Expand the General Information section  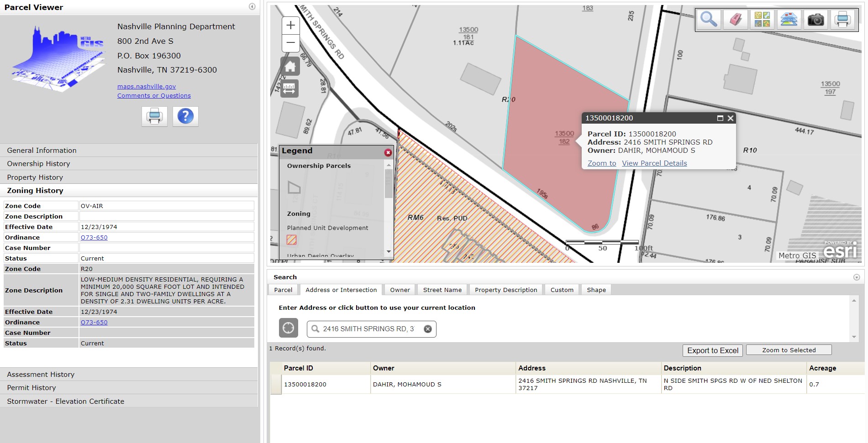(129, 150)
